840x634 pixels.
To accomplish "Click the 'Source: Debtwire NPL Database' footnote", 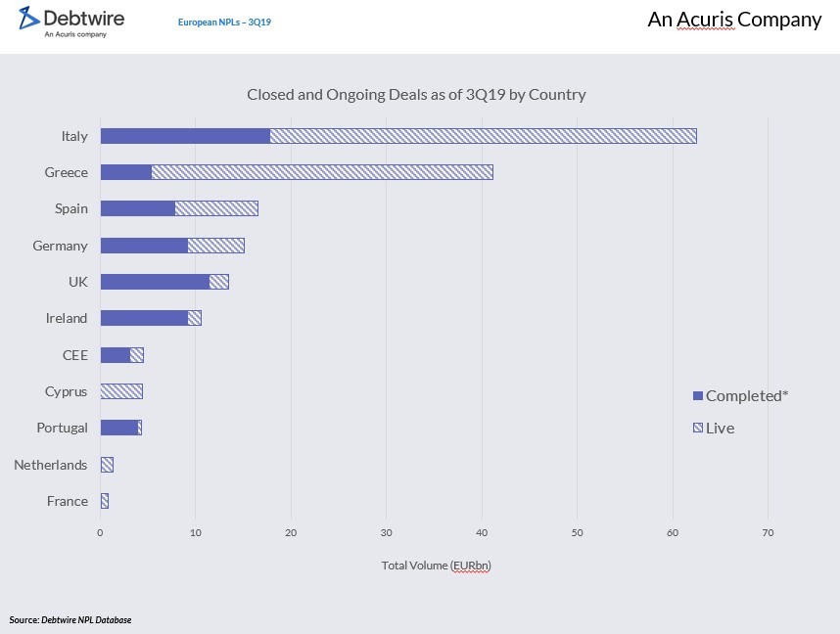I will point(70,620).
